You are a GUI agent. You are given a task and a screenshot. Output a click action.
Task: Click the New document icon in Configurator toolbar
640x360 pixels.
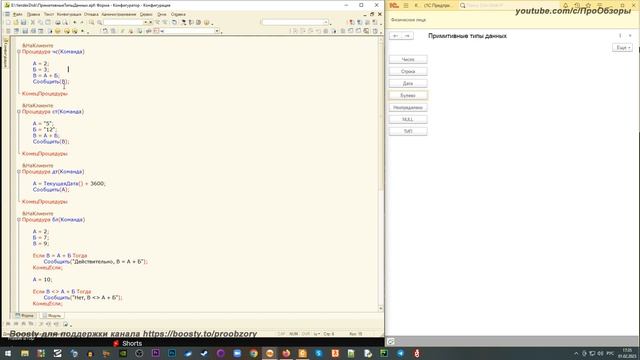coord(8,22)
